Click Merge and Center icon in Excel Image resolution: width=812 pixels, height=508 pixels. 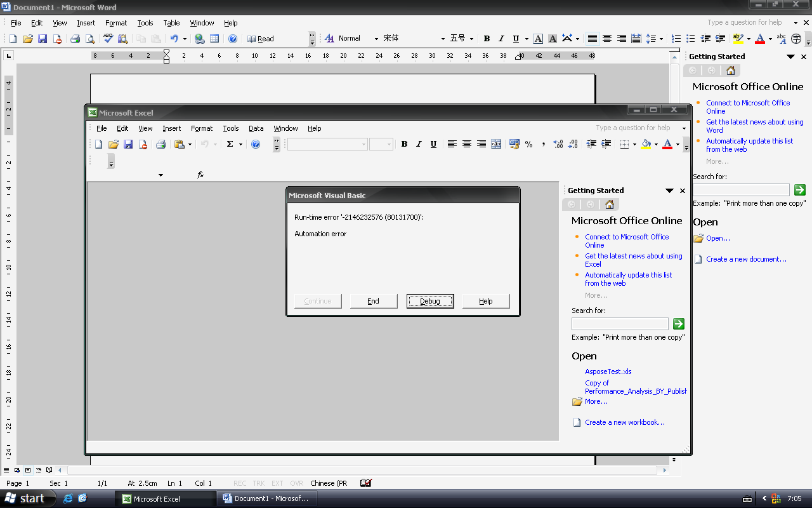tap(496, 144)
